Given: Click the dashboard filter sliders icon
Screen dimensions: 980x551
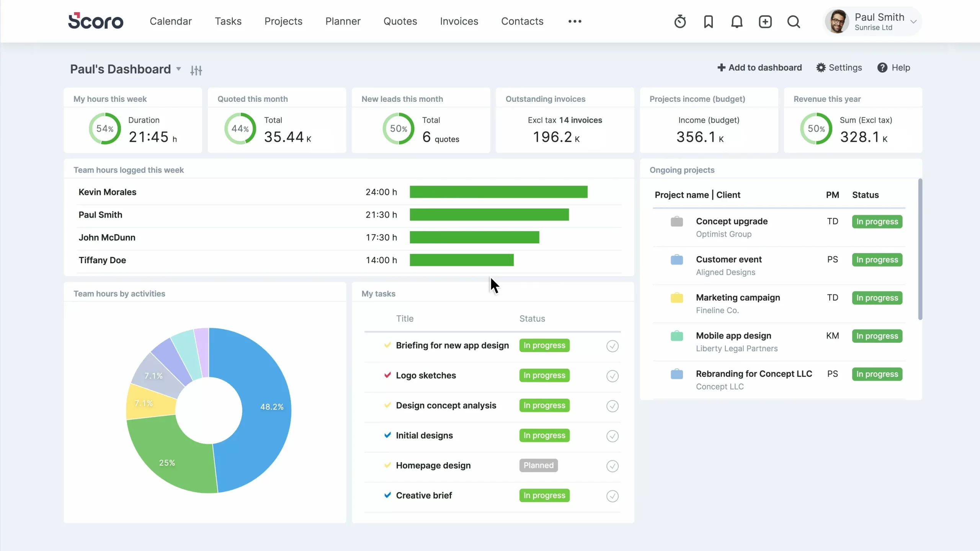Looking at the screenshot, I should tap(196, 70).
